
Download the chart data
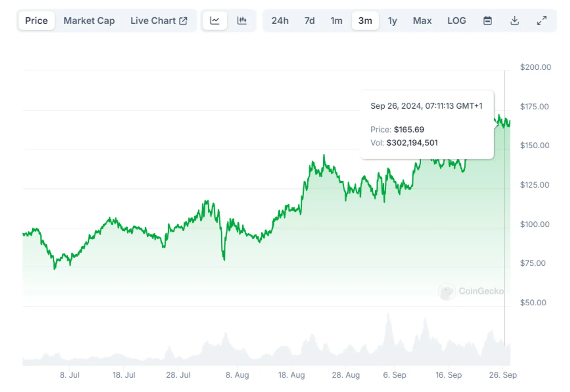click(514, 21)
